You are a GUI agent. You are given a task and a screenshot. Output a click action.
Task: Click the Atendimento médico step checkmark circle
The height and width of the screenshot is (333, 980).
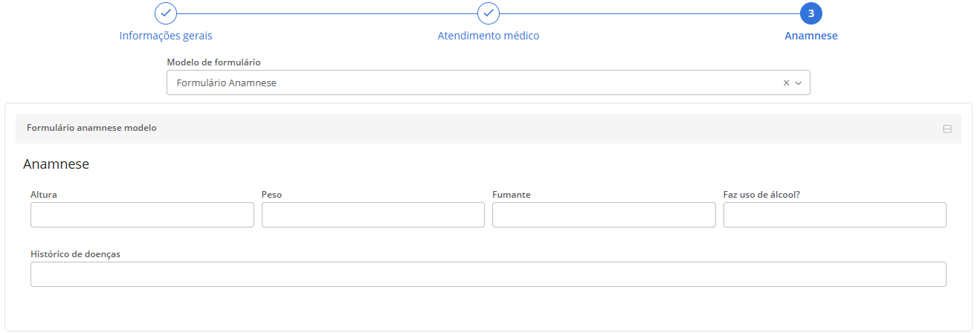point(489,13)
